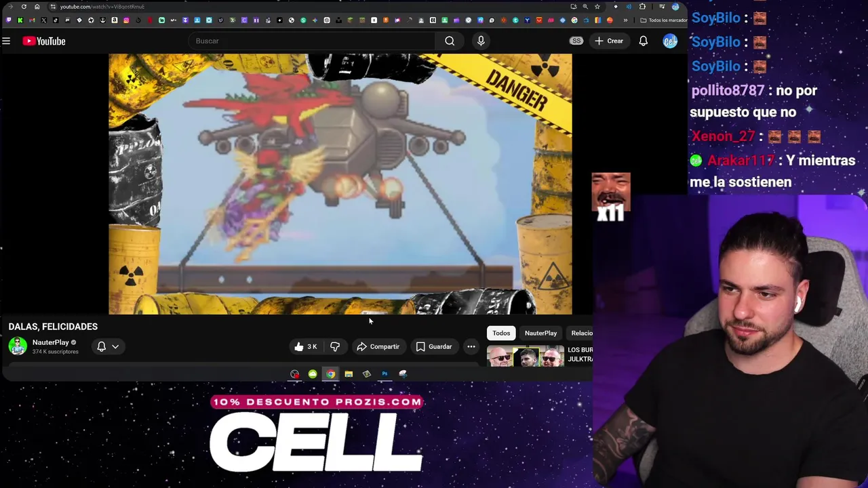
Task: Open the File Explorer taskbar icon
Action: point(349,374)
